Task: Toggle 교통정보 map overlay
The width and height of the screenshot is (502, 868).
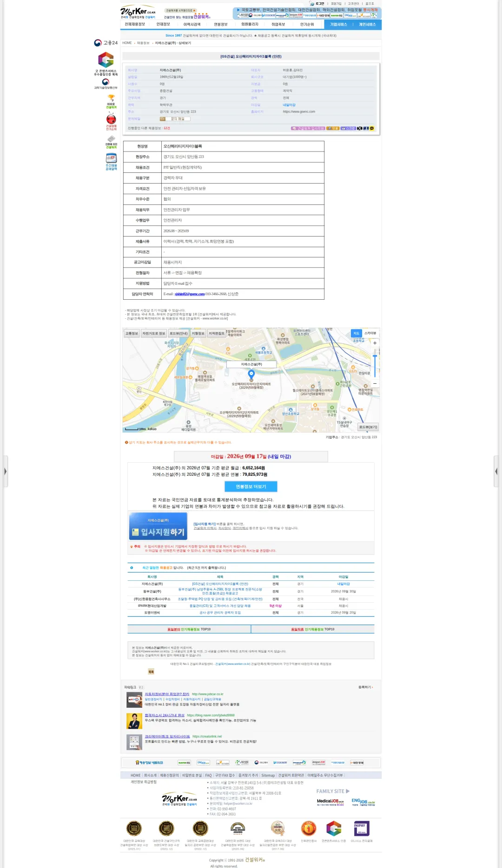Action: [132, 333]
